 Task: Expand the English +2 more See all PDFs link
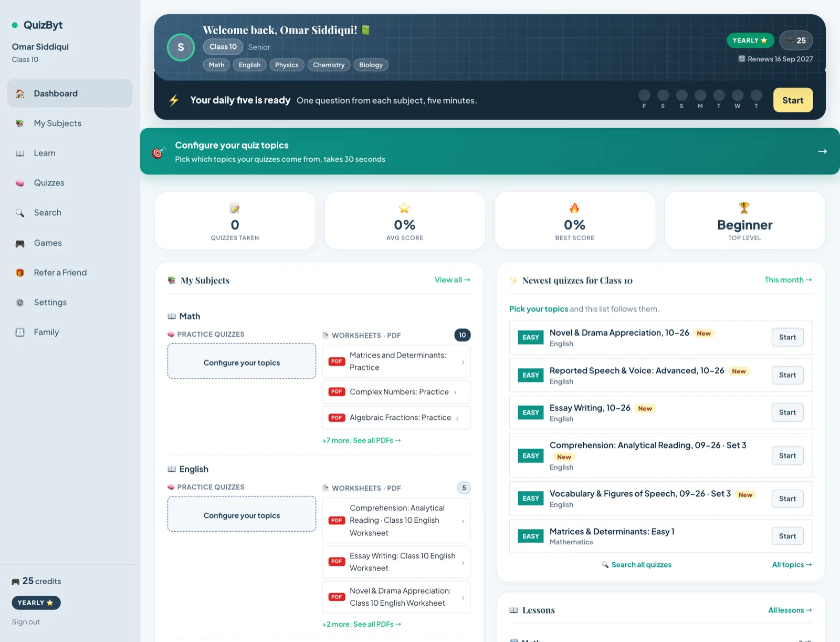point(362,624)
